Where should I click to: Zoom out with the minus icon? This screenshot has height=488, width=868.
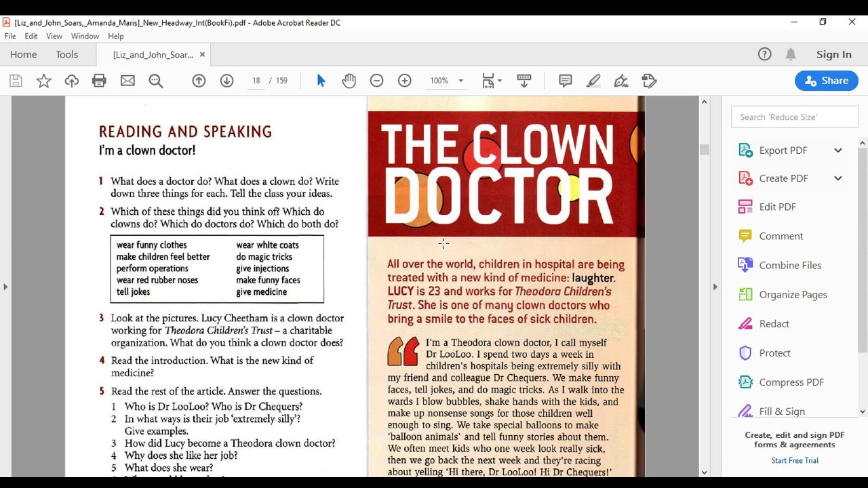point(376,81)
